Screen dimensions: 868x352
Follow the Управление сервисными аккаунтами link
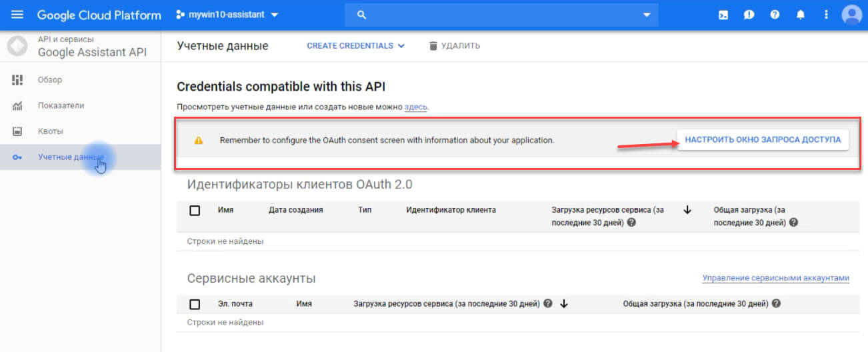(776, 279)
